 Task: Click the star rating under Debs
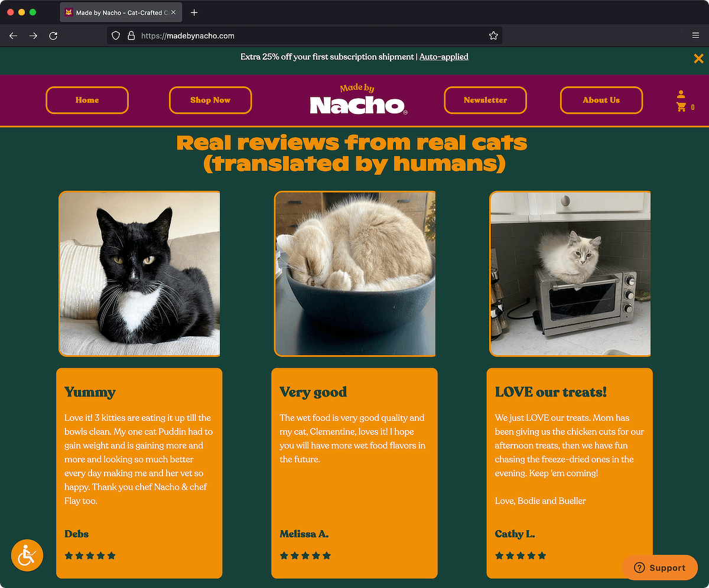pos(90,555)
